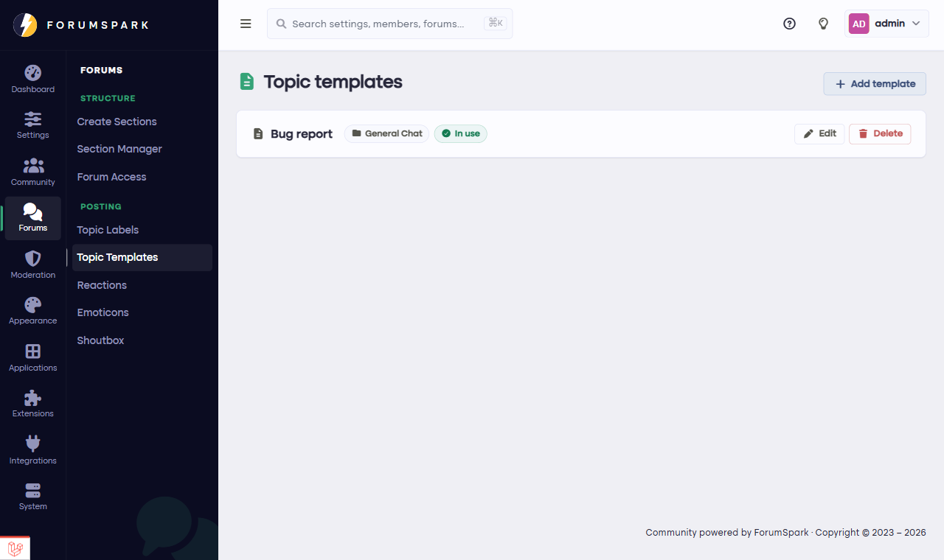Toggle the hamburger menu icon
This screenshot has width=944, height=560.
point(246,24)
